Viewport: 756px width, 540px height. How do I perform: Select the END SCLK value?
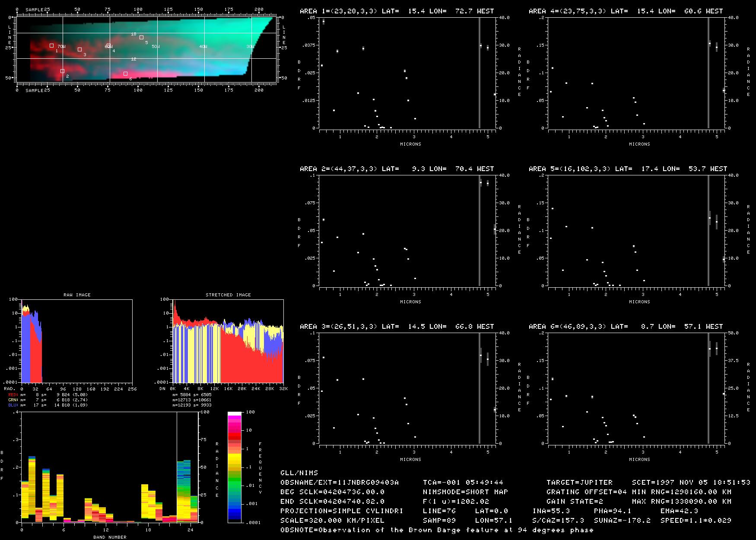tap(332, 502)
